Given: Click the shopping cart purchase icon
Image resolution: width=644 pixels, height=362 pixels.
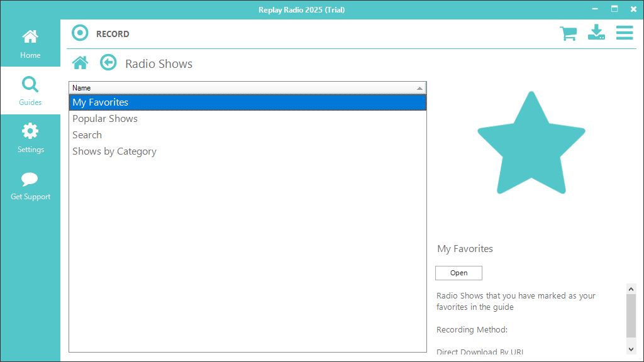Looking at the screenshot, I should coord(569,33).
